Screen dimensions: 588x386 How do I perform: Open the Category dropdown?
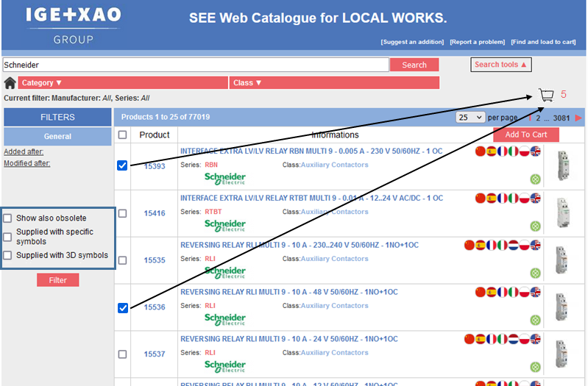123,83
